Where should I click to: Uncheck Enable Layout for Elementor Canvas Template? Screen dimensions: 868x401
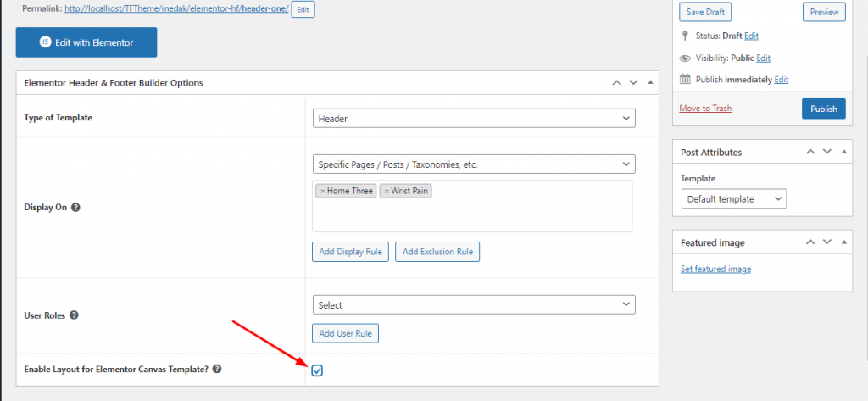[x=317, y=370]
